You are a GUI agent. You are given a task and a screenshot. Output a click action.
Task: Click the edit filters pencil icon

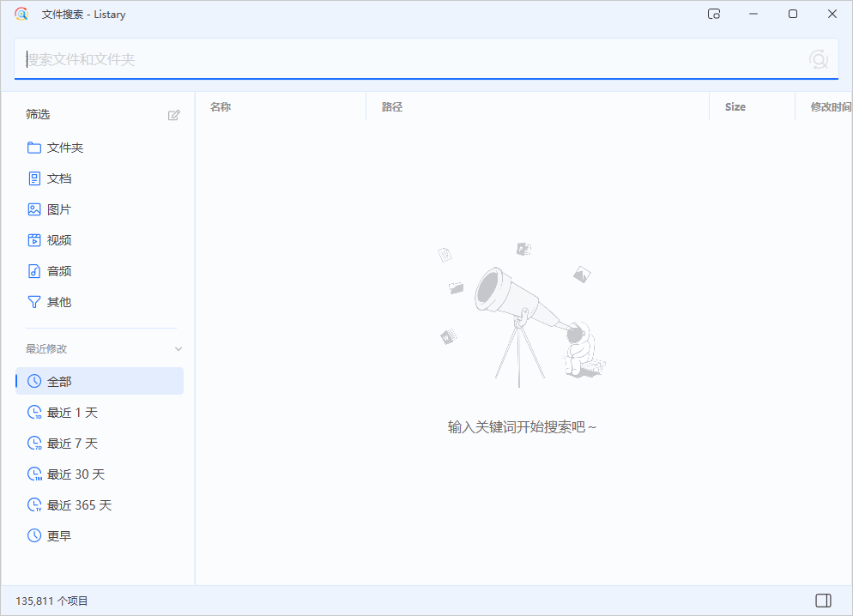pos(173,115)
